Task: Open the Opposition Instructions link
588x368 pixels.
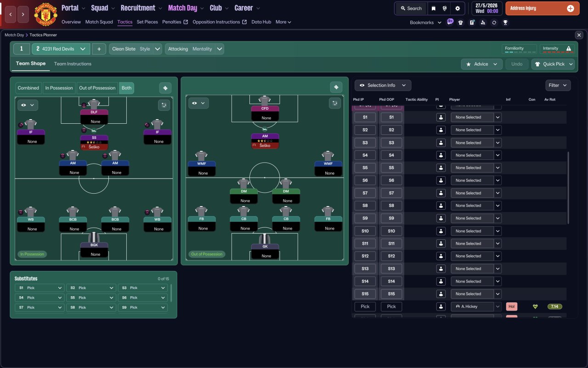Action: [220, 22]
